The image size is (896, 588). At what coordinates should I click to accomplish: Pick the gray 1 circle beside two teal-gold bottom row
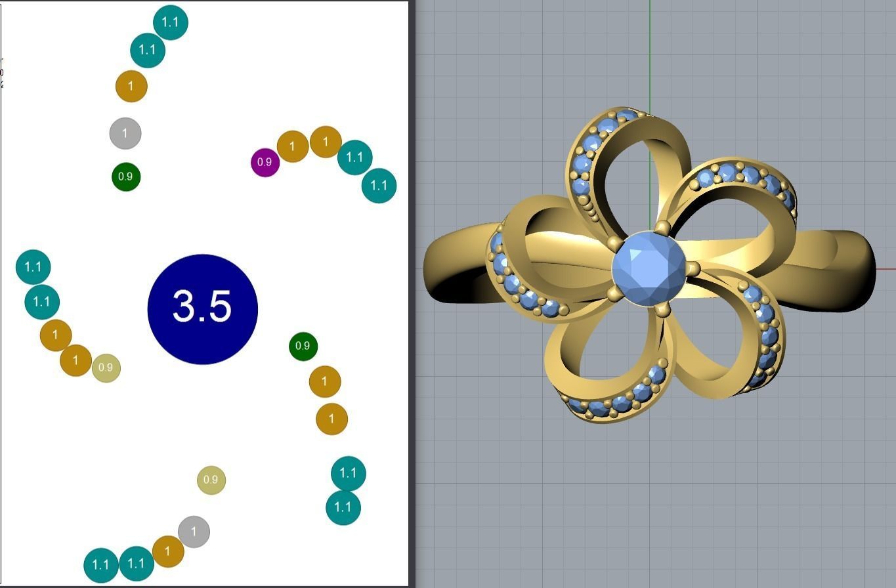194,532
